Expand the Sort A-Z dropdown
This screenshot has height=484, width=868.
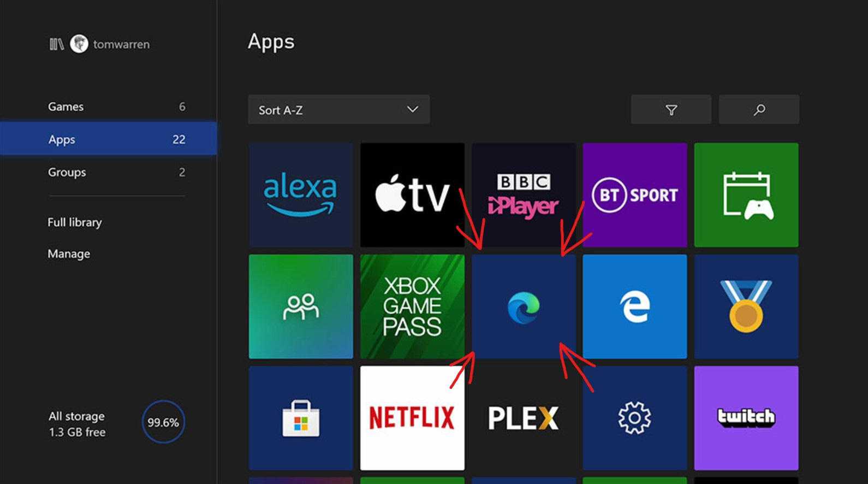pos(339,110)
